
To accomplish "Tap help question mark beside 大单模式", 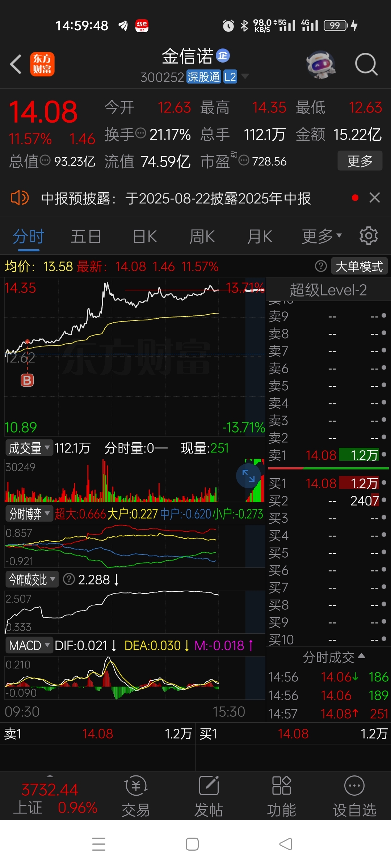I will (321, 266).
